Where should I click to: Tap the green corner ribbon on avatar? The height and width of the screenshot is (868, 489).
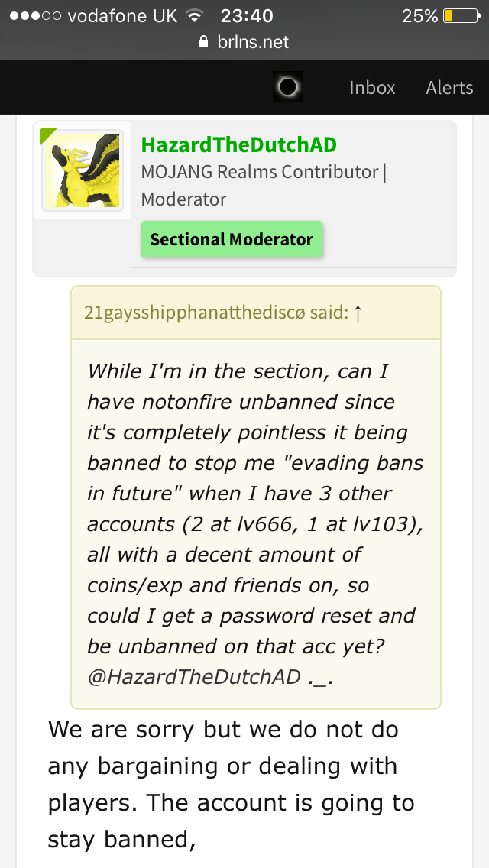coord(48,136)
